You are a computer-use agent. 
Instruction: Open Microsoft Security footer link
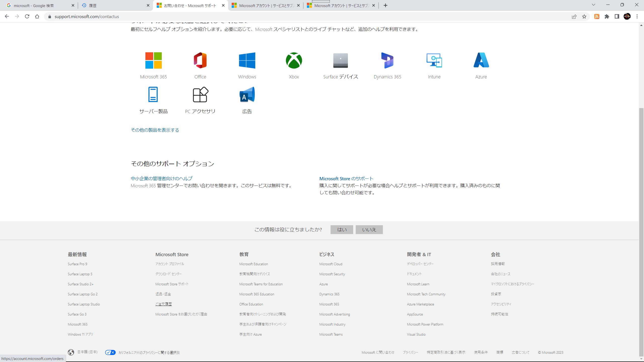pos(332,274)
